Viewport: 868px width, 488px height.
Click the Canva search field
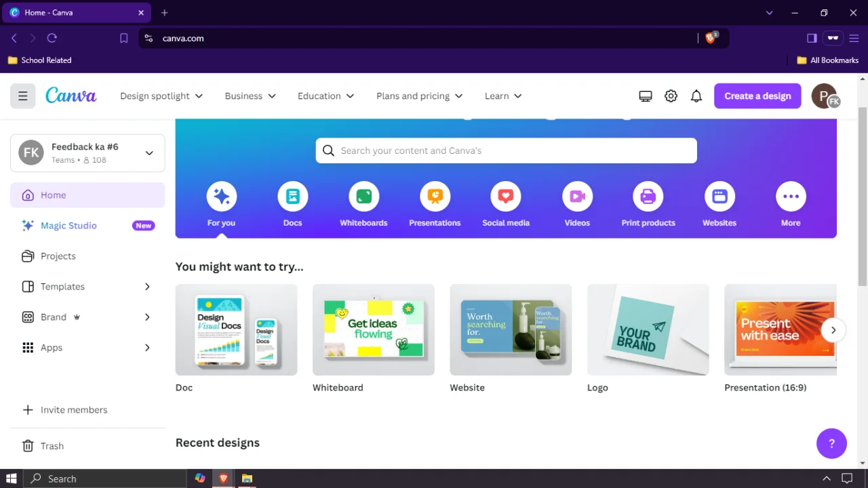coord(506,150)
